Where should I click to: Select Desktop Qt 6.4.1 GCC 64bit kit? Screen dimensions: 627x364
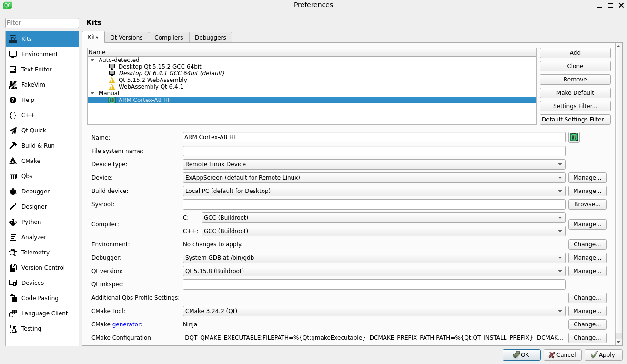[171, 73]
